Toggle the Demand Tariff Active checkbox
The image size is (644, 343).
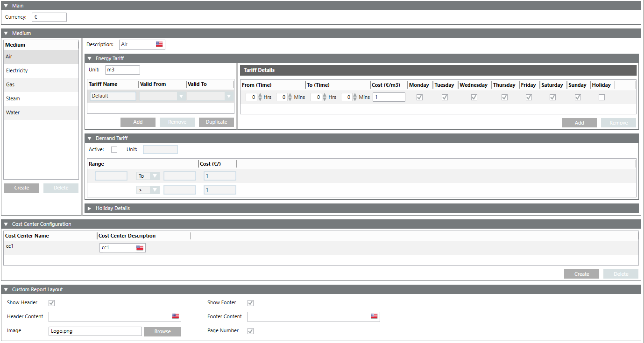click(x=114, y=150)
